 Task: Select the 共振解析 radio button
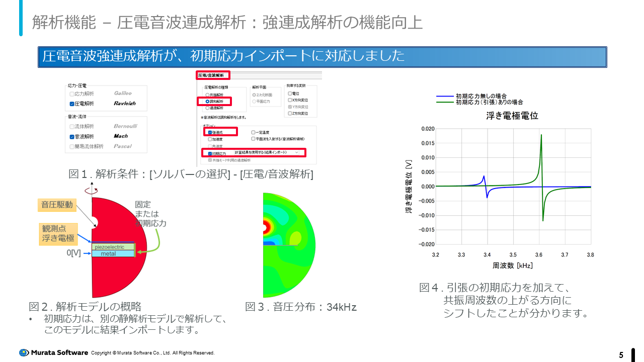(207, 95)
